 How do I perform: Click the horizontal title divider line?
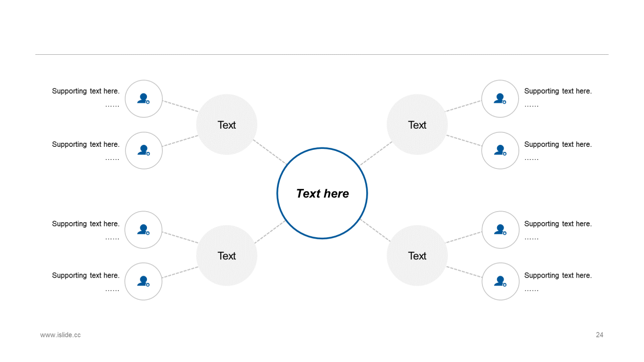[322, 54]
